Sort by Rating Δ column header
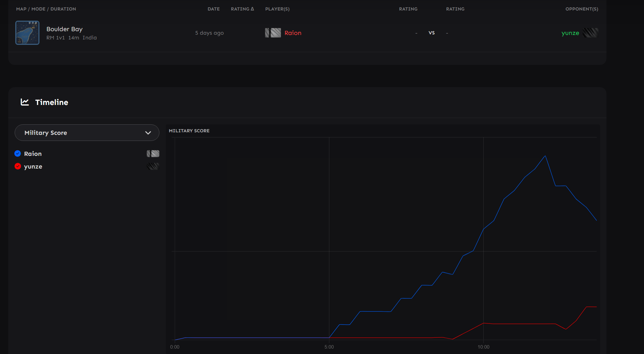644x354 pixels. click(242, 9)
